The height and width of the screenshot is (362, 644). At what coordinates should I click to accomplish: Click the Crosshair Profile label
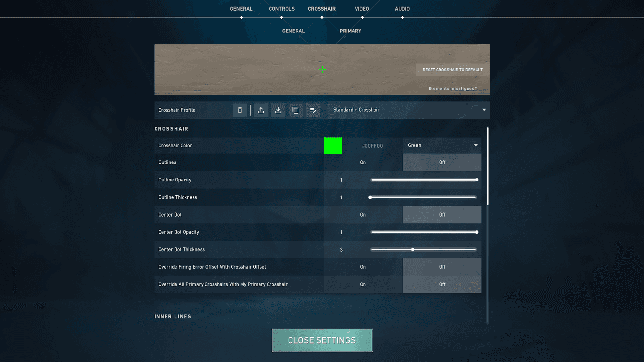[177, 110]
